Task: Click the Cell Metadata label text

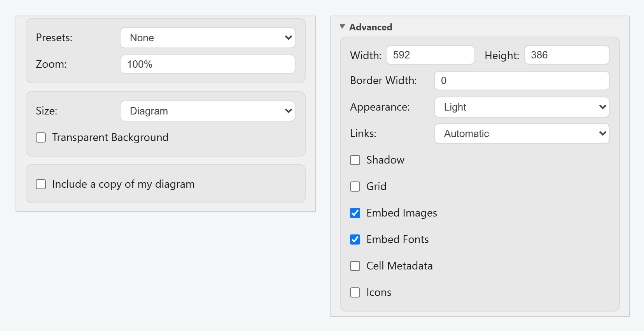Action: point(399,266)
